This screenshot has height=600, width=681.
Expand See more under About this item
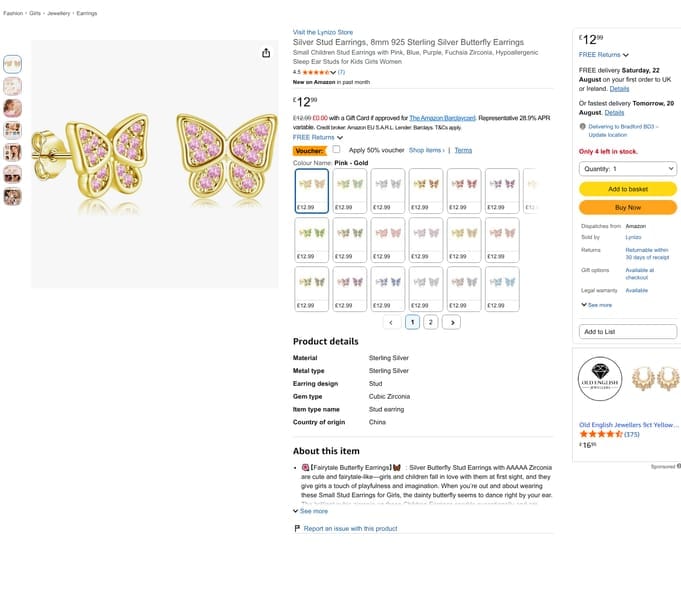click(x=311, y=511)
